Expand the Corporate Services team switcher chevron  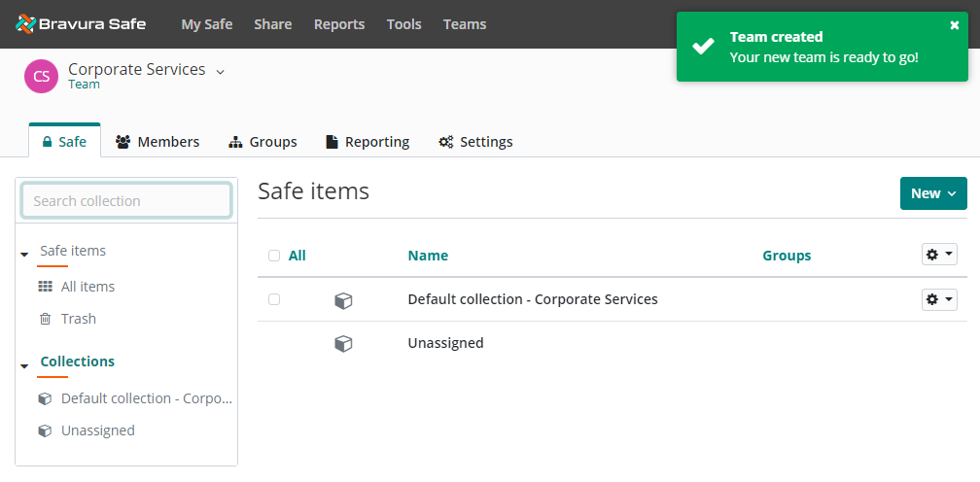click(220, 72)
